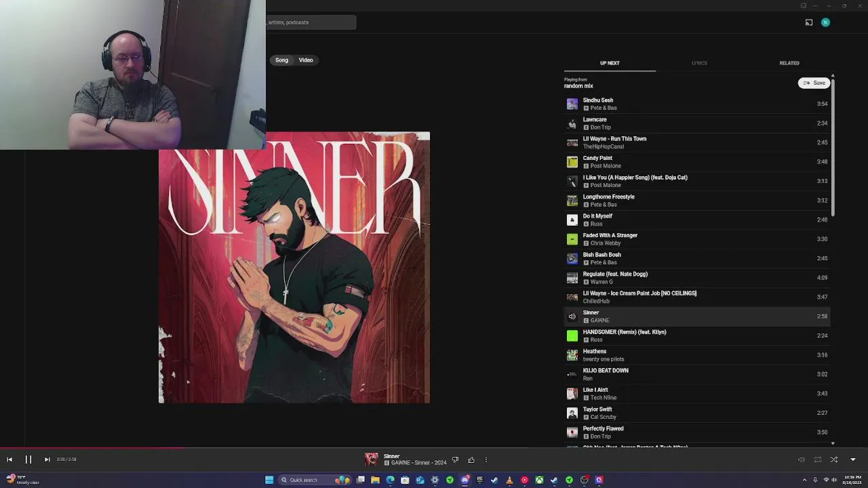Open more actions menu in player bar

click(x=486, y=460)
